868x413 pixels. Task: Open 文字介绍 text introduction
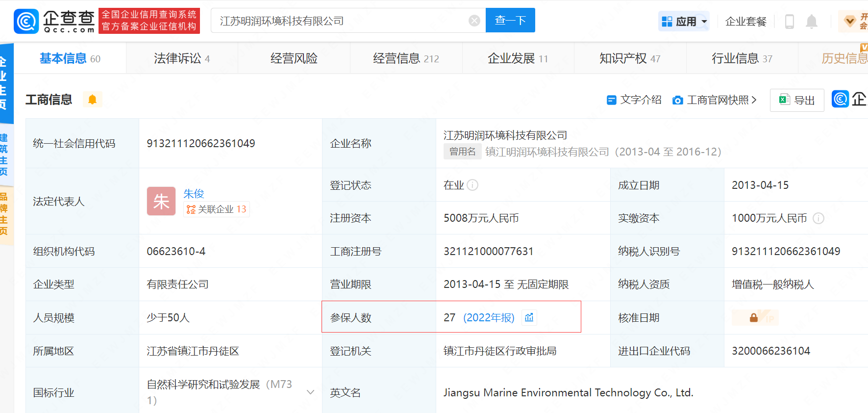[634, 100]
